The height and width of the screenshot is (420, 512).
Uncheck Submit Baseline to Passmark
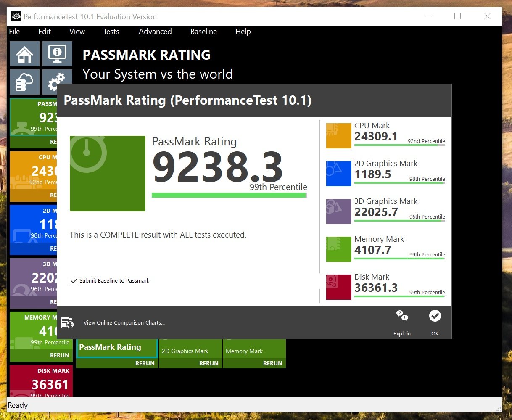(74, 281)
